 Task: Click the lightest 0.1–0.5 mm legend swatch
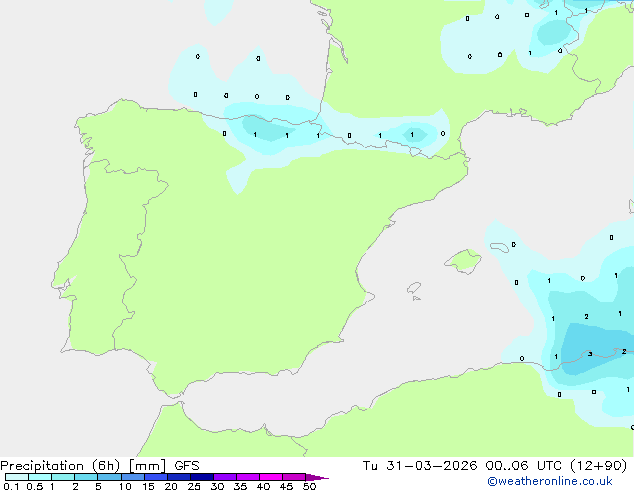point(17,477)
